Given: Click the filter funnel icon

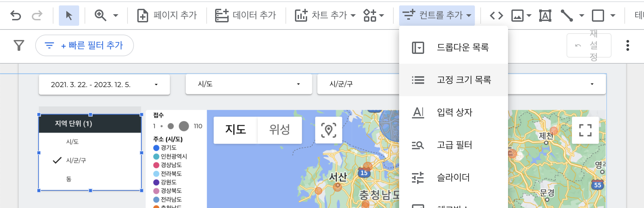Looking at the screenshot, I should pyautogui.click(x=19, y=45).
